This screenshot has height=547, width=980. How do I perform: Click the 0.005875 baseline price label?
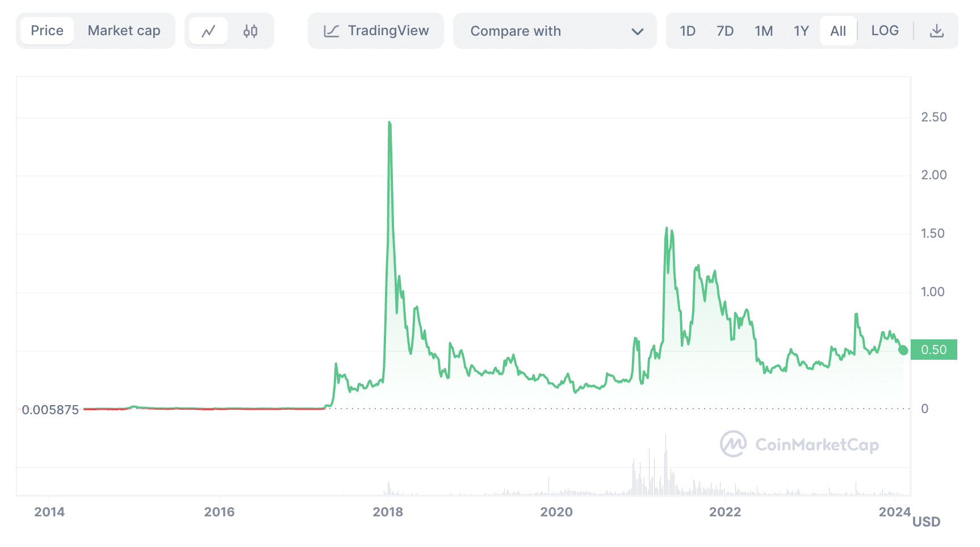(49, 410)
